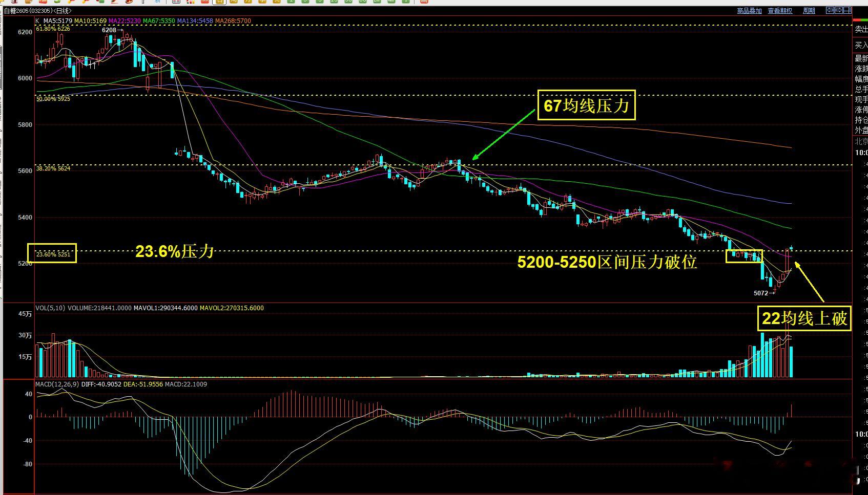
Task: Click the 5200 price axis value
Action: click(25, 264)
